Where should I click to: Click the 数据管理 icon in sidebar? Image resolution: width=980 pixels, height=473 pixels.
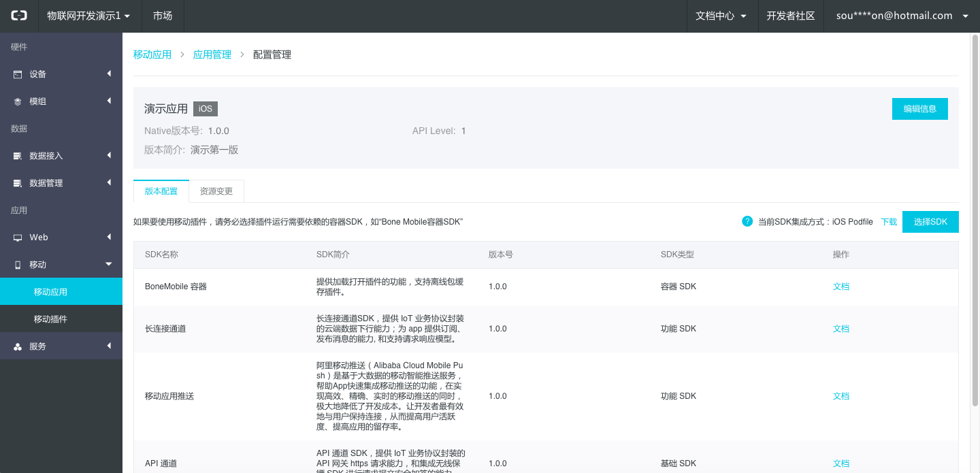click(x=18, y=183)
